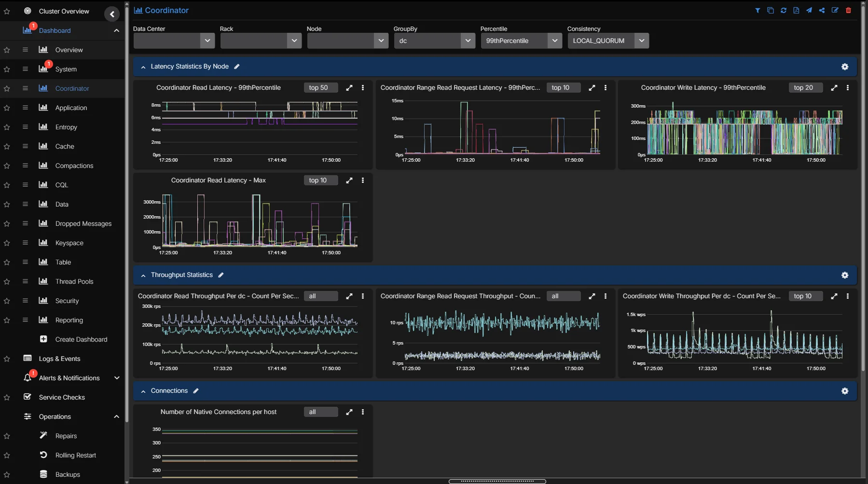The image size is (868, 484).
Task: Go to Service Checks in the sidebar
Action: click(x=62, y=398)
